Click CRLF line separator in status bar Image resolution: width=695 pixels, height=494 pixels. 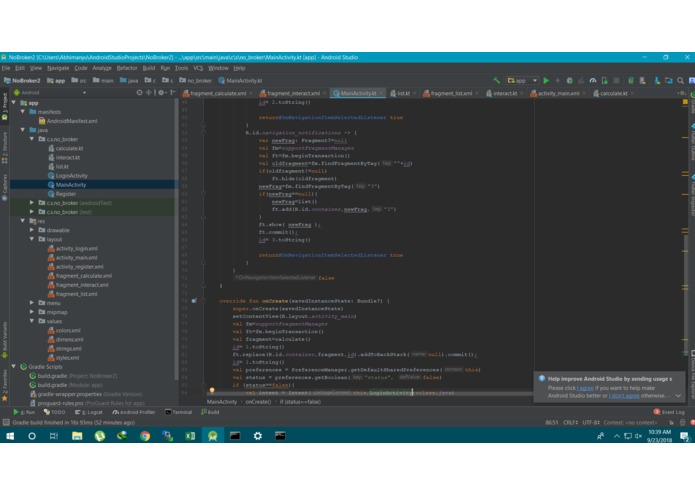[x=570, y=422]
